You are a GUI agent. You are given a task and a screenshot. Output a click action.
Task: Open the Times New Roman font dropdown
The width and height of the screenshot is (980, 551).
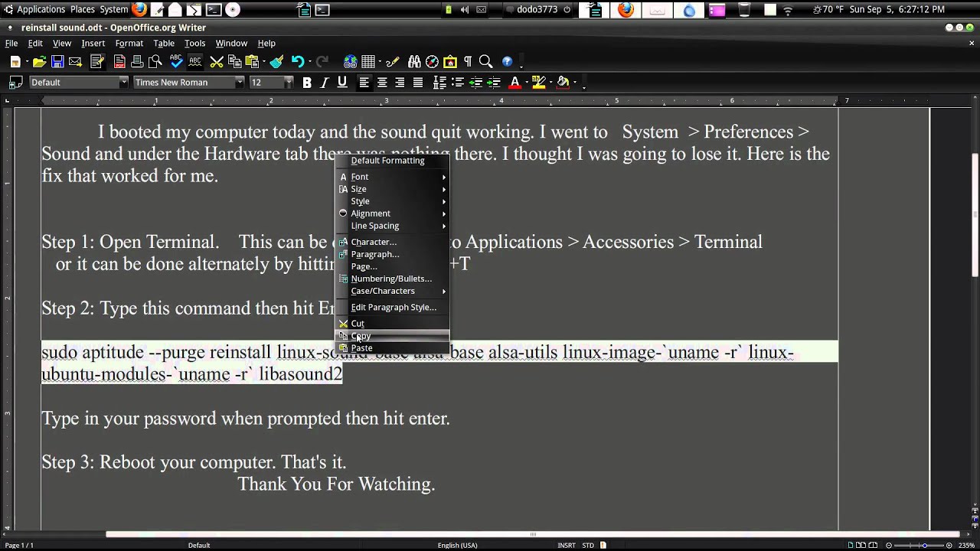[240, 82]
